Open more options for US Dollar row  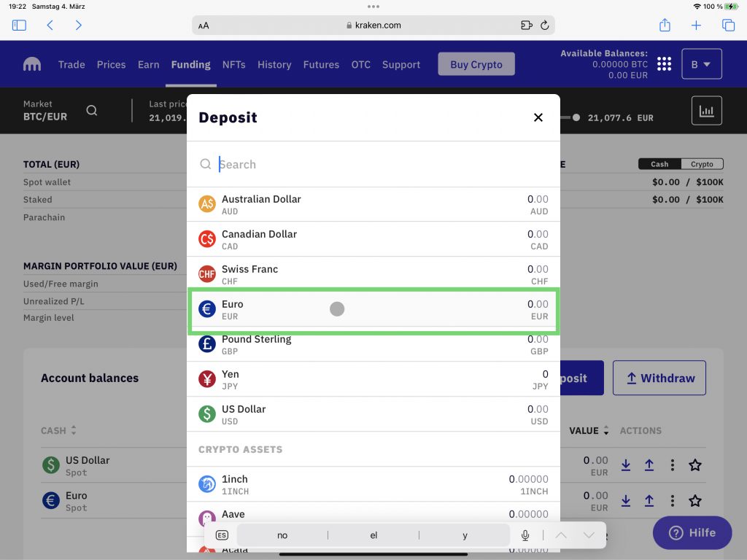tap(672, 465)
